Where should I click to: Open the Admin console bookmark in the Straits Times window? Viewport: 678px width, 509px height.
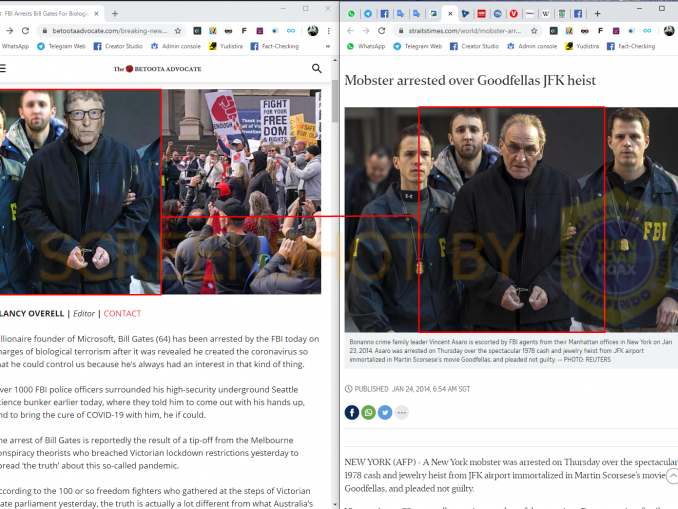(531, 46)
